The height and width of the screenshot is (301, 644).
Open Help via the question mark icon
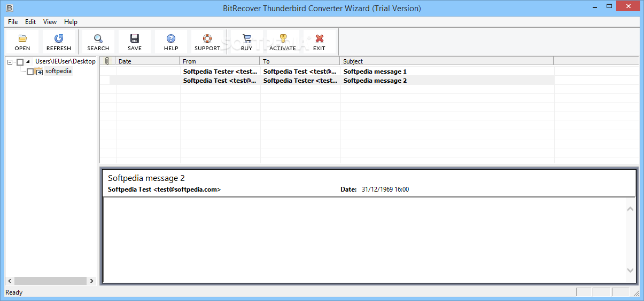click(171, 38)
